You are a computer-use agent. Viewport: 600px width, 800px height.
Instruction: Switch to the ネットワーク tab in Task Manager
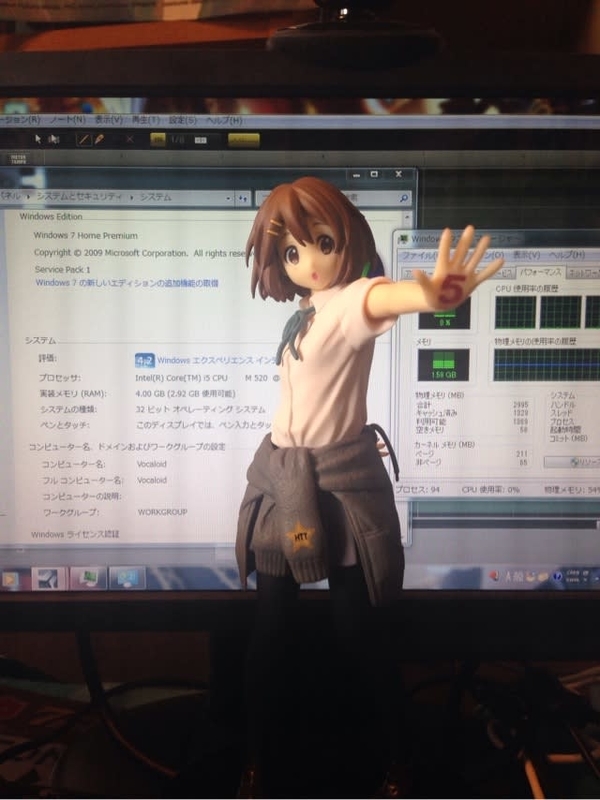tap(584, 273)
